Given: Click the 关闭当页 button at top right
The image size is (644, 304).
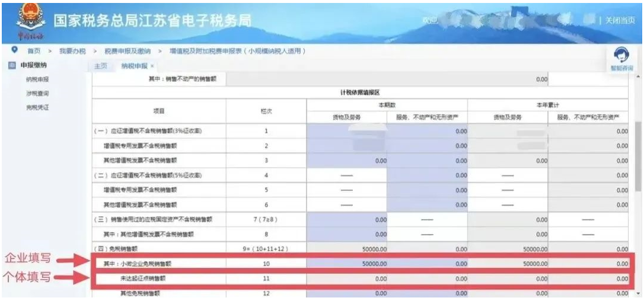Looking at the screenshot, I should pos(620,21).
